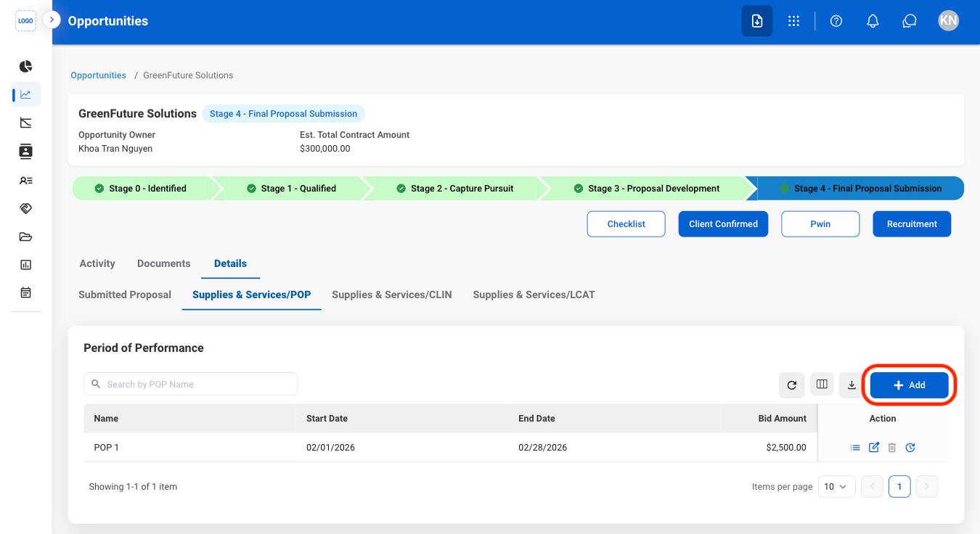Open history clock icon for POP 1

tap(910, 448)
